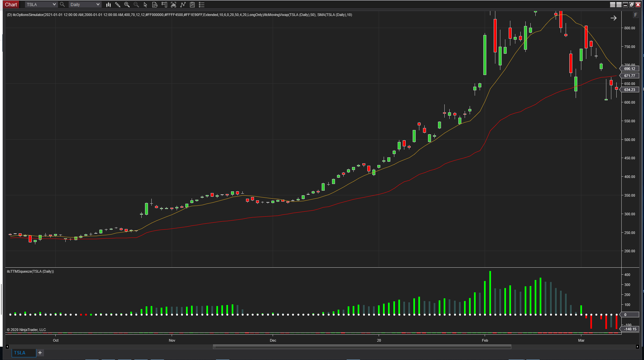Image resolution: width=644 pixels, height=360 pixels.
Task: Click the Dec label on time axis
Action: 273,340
